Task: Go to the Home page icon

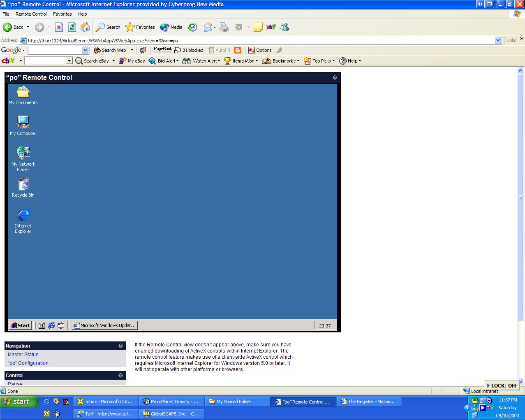Action: (x=85, y=27)
